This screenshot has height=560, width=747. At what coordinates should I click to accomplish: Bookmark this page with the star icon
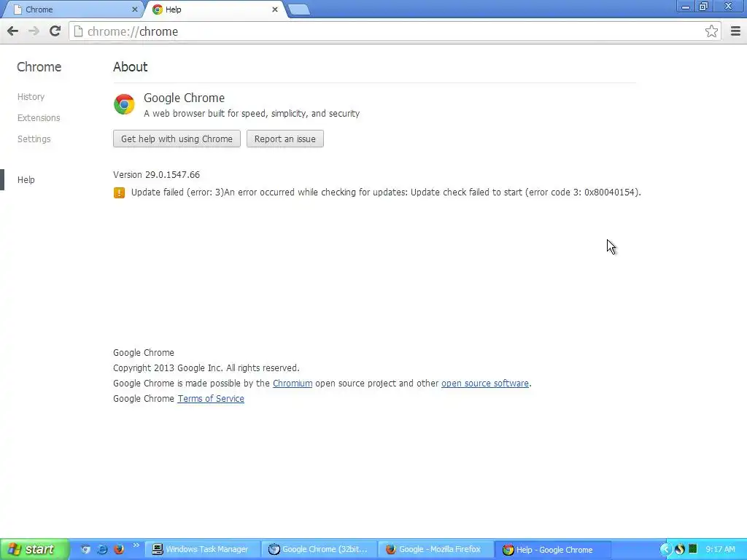point(711,31)
